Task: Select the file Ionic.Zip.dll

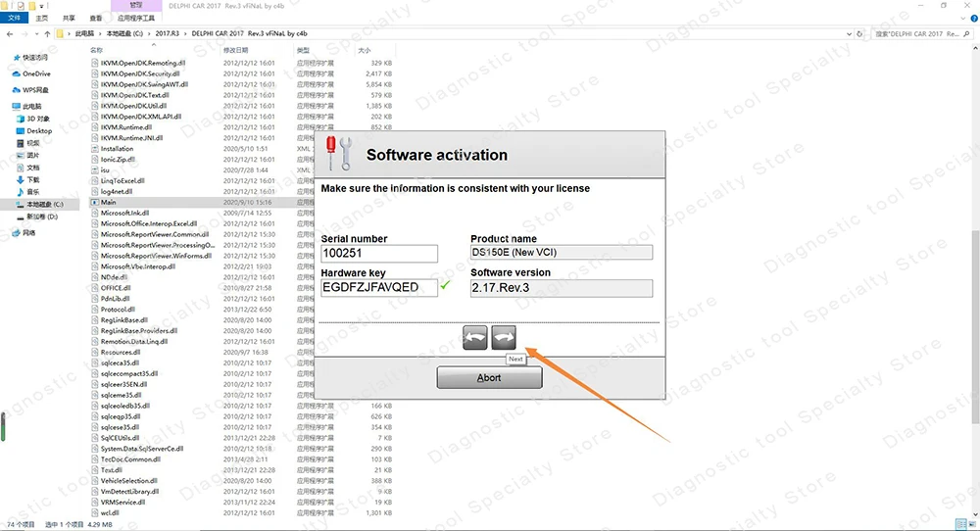Action: tap(118, 160)
